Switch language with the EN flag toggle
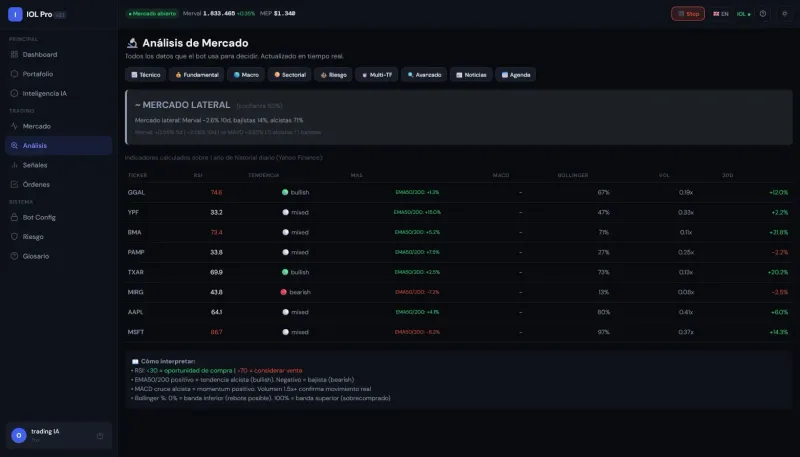The width and height of the screenshot is (800, 457). coord(720,14)
